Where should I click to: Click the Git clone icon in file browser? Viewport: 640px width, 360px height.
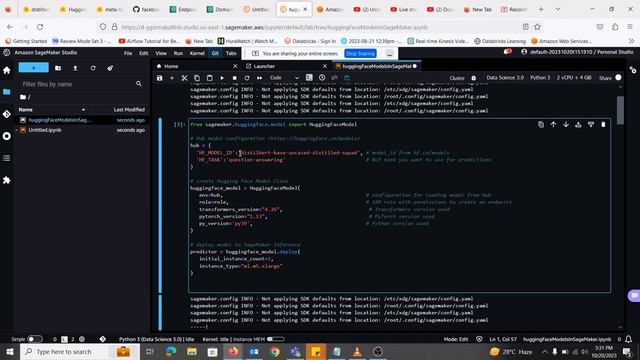[110, 68]
